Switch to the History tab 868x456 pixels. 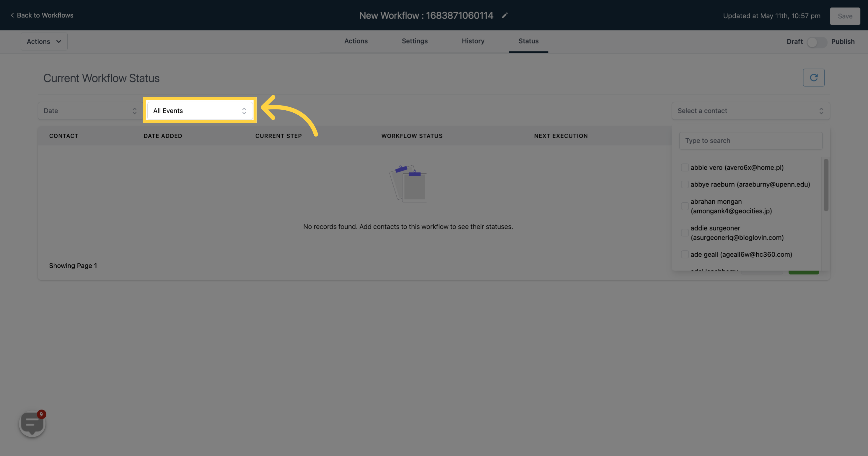[x=473, y=41]
